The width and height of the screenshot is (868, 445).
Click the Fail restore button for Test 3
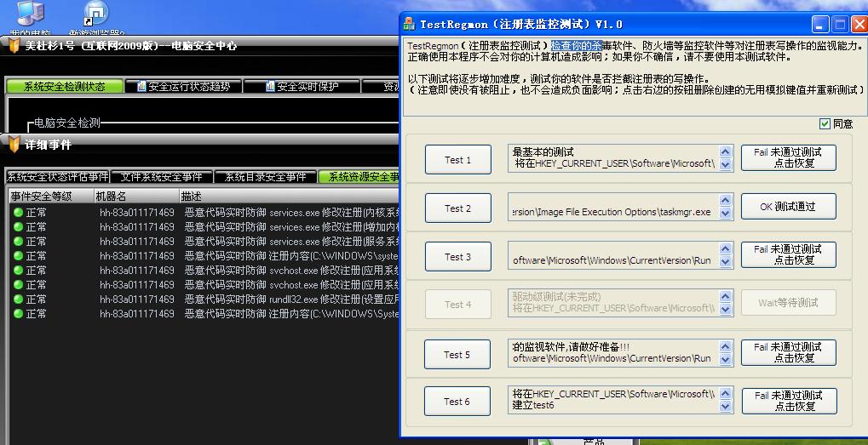[x=787, y=254]
